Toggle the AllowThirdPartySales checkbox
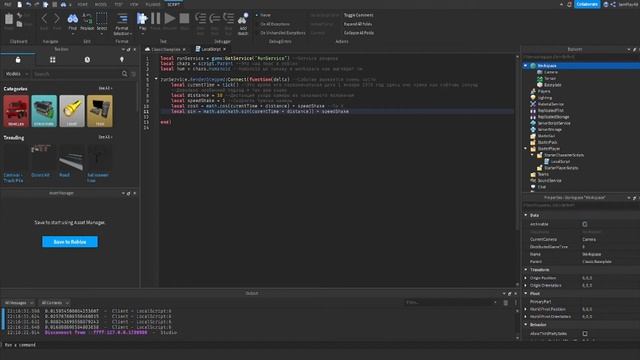 pos(584,333)
